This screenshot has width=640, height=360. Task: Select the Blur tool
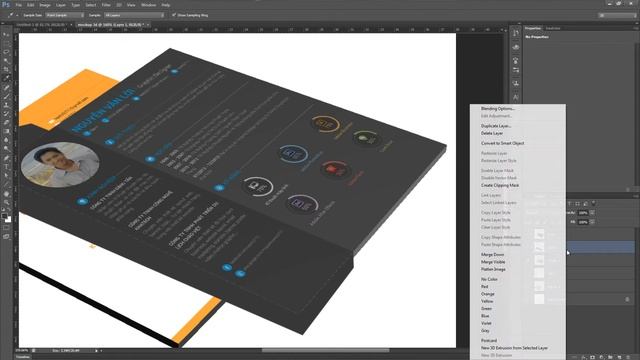tap(6, 140)
